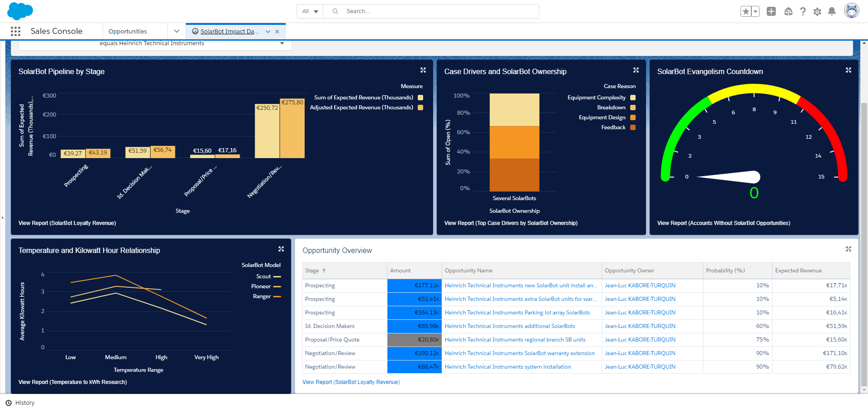Click Equipment Design legend swatch
Viewport: 868px width, 412px height.
click(x=633, y=117)
